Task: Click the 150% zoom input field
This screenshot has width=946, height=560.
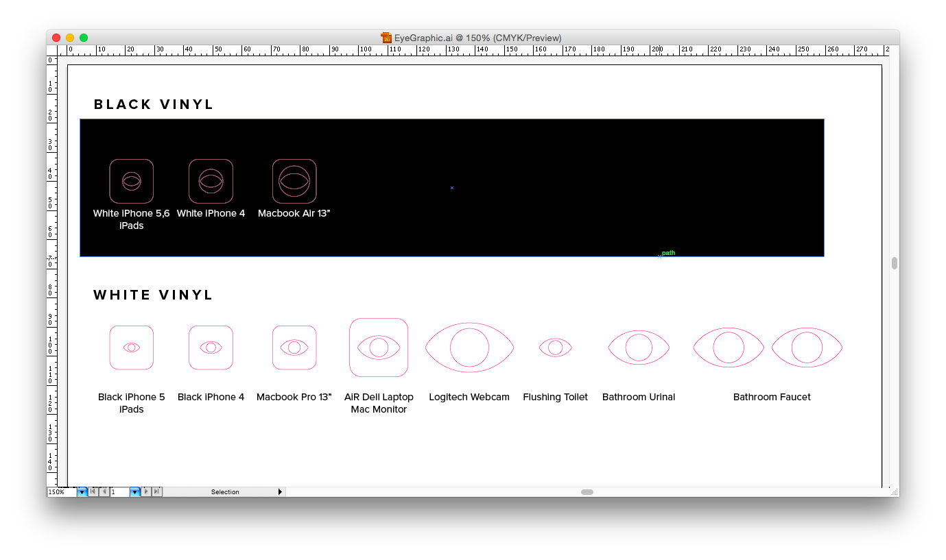Action: [62, 492]
